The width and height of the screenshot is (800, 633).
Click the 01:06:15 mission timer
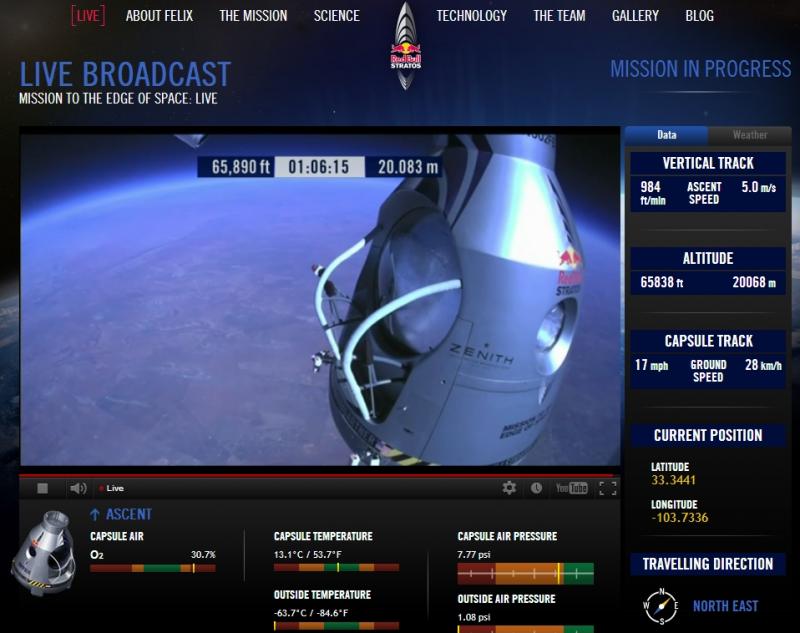(319, 167)
